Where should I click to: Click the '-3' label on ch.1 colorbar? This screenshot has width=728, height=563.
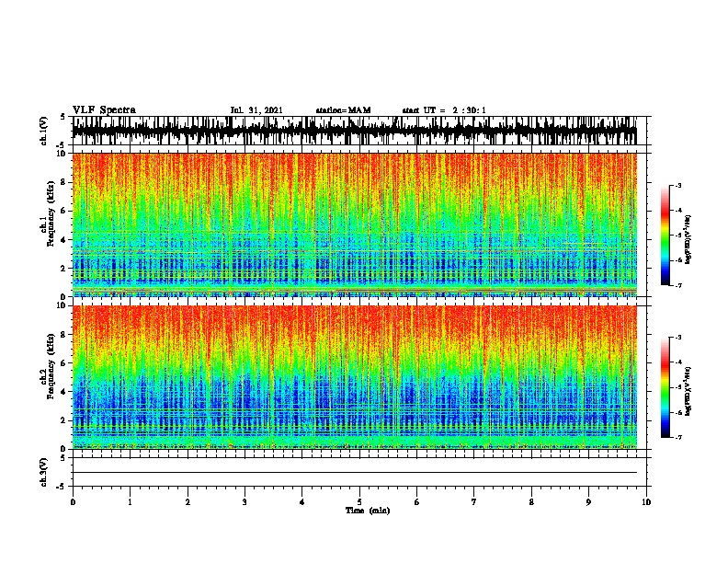coord(677,185)
